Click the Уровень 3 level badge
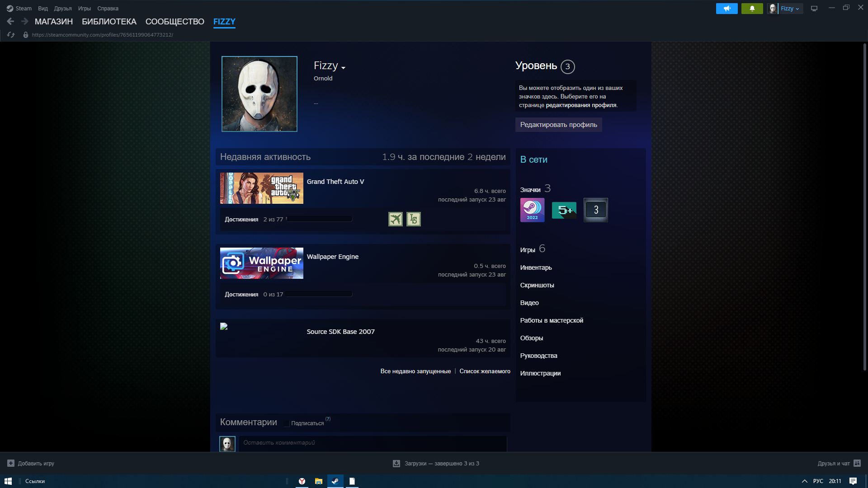 point(567,66)
